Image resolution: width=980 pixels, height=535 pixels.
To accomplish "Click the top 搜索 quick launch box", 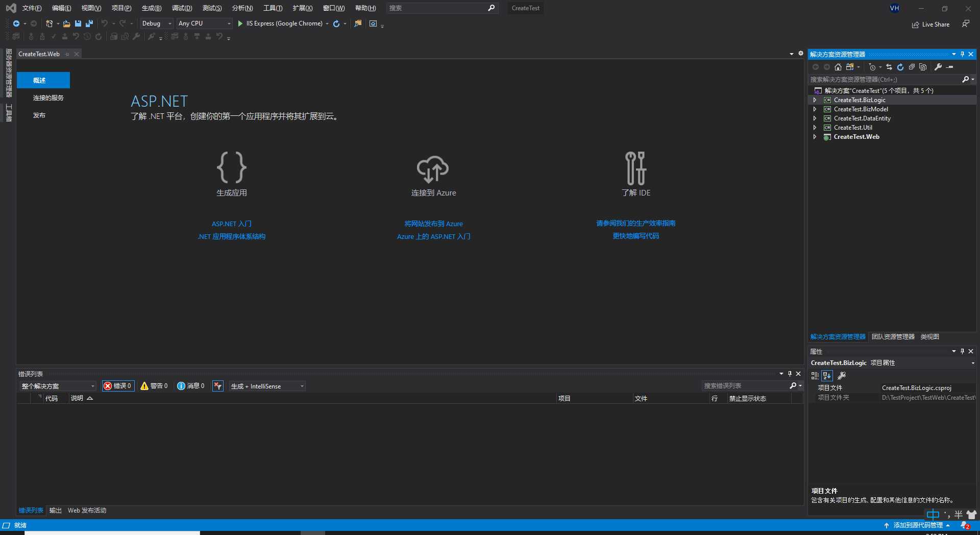I will click(x=442, y=8).
